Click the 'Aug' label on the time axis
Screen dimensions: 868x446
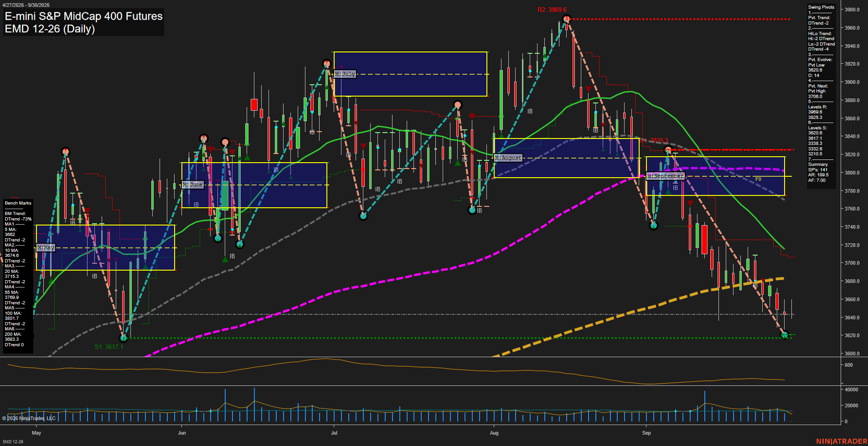(494, 433)
